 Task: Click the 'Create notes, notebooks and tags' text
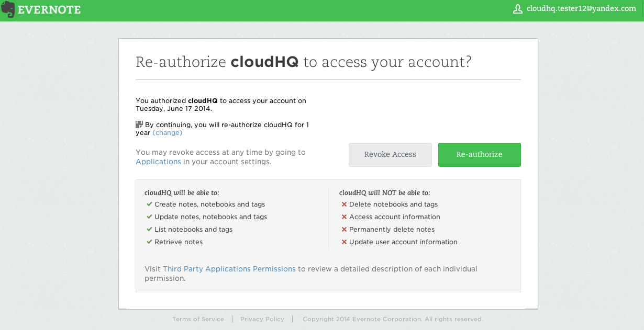tap(209, 204)
